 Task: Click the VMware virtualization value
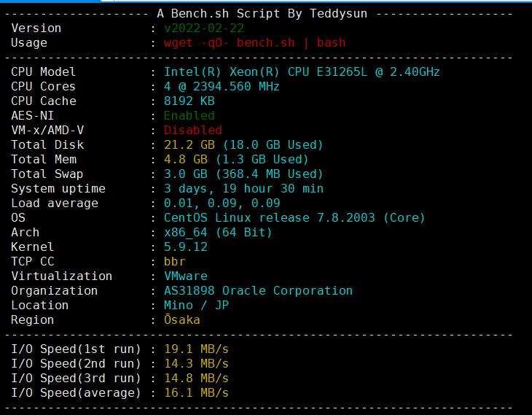[x=185, y=276]
